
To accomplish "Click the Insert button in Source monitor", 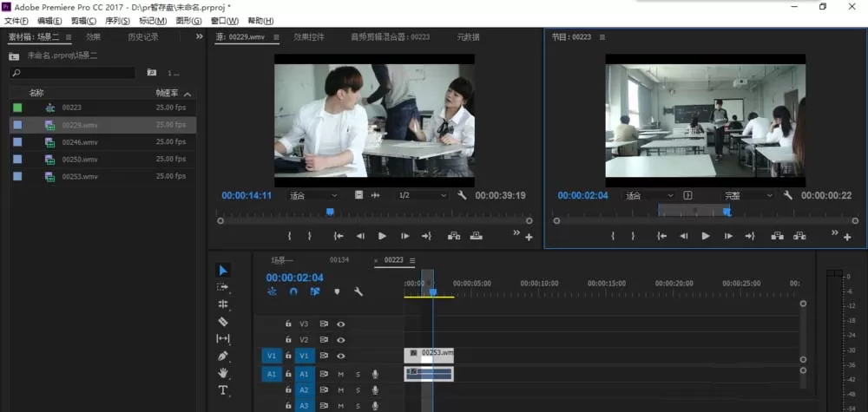I will click(x=454, y=236).
